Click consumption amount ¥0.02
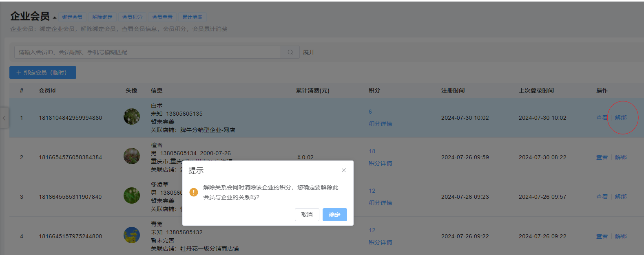Image resolution: width=644 pixels, height=255 pixels. (305, 157)
